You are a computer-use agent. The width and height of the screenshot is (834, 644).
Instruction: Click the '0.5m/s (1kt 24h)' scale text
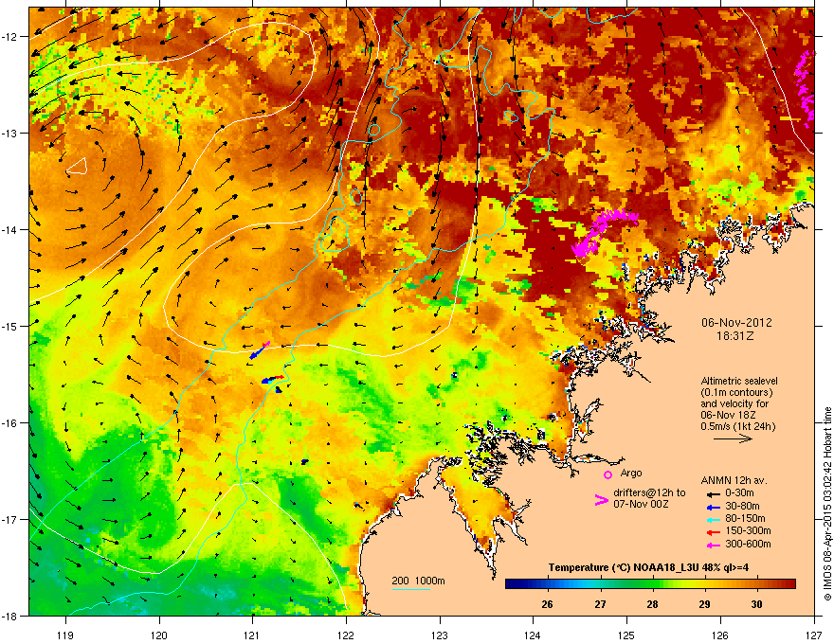point(737,426)
